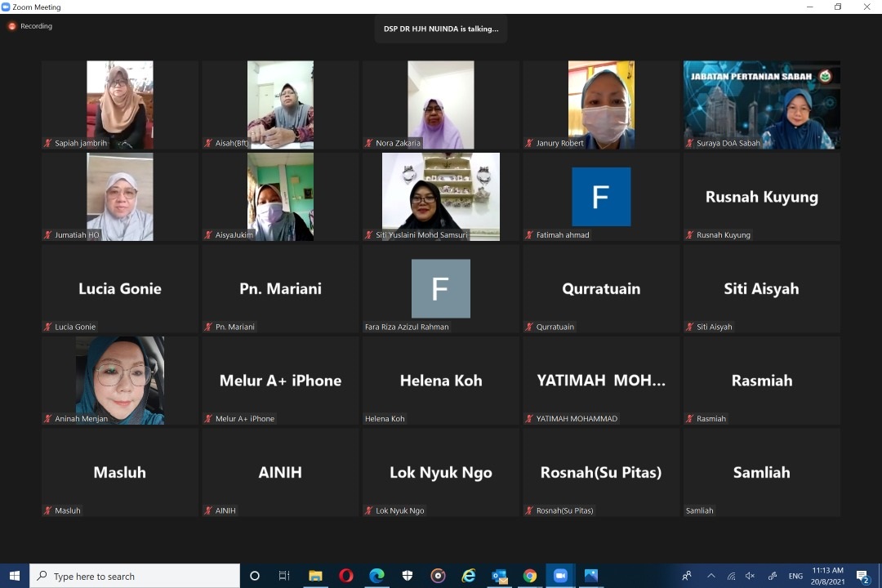
Task: Open Microsoft Edge in the taskbar
Action: [x=376, y=576]
